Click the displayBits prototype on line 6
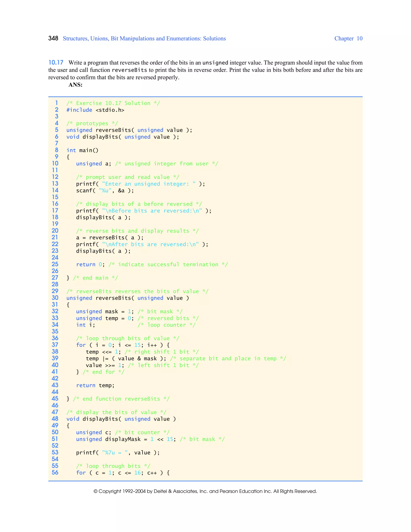 123,137
